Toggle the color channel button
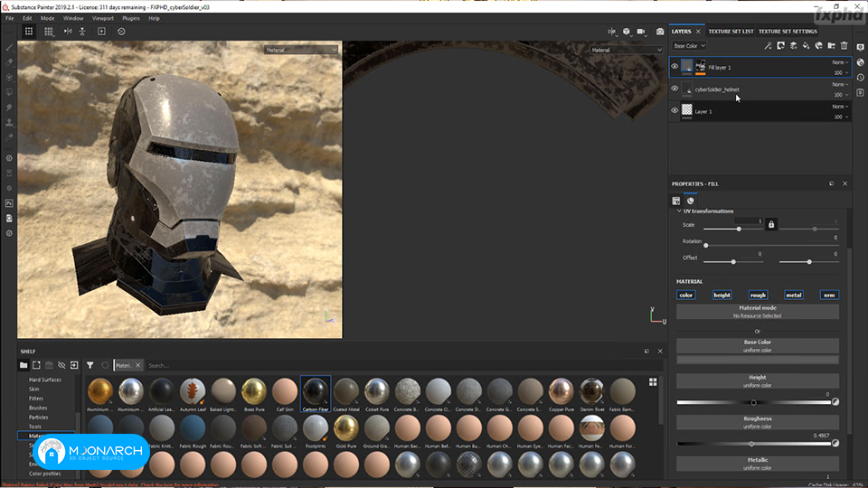 pyautogui.click(x=686, y=295)
